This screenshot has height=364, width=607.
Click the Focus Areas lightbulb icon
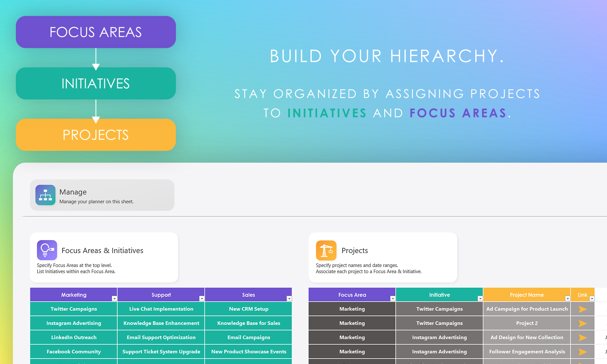click(47, 250)
